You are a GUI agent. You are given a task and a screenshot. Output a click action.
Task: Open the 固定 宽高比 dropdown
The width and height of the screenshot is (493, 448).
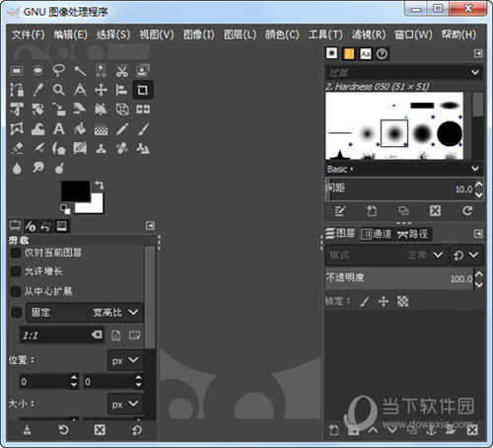85,312
